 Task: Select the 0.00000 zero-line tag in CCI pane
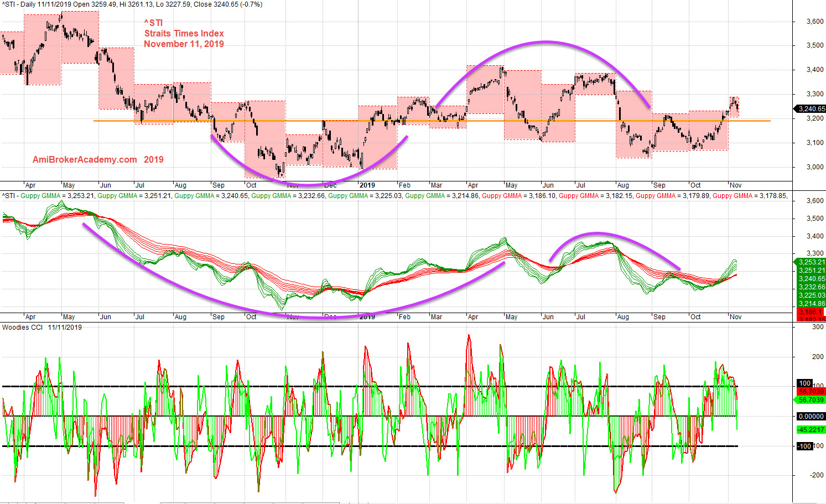(x=811, y=417)
